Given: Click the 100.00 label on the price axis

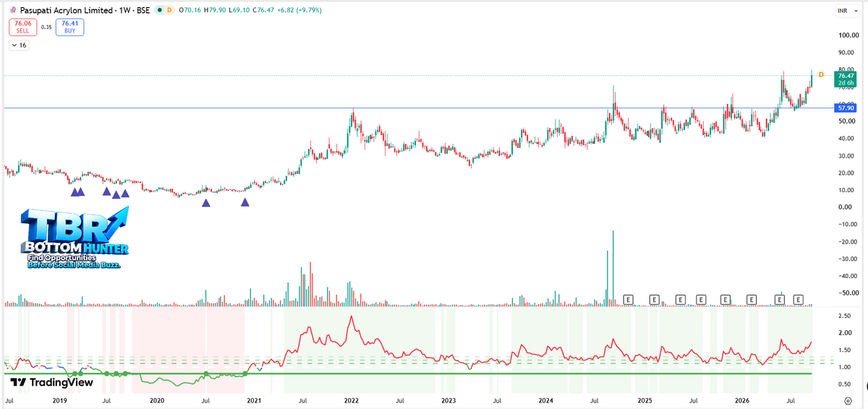Looking at the screenshot, I should pyautogui.click(x=848, y=35).
